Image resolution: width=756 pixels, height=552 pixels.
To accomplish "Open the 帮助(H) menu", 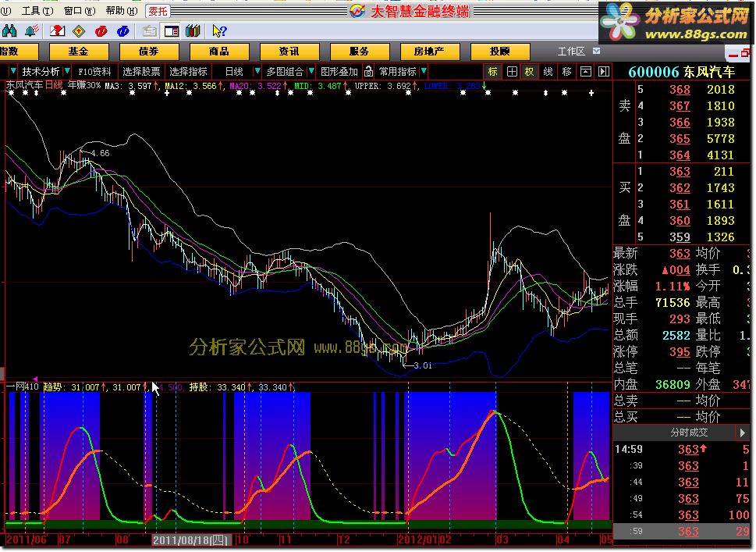I will pos(121,11).
